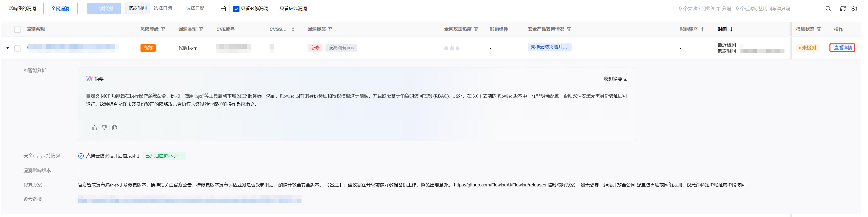Open the 检测状态 filter dropdown

pos(819,30)
